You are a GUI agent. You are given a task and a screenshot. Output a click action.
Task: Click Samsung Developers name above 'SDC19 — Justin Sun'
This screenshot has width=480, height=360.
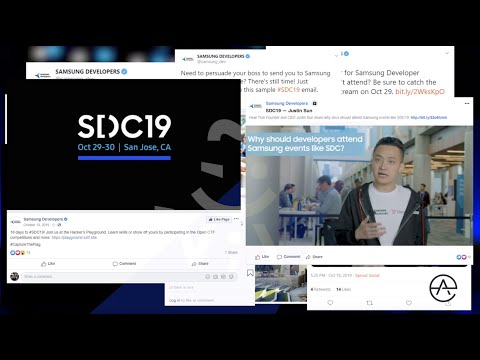click(287, 103)
